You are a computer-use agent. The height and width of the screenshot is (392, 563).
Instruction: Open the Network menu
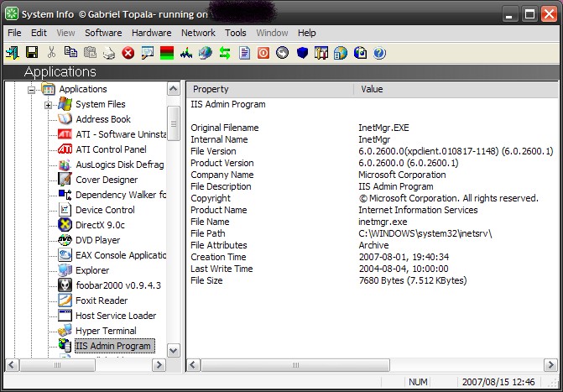(x=198, y=33)
